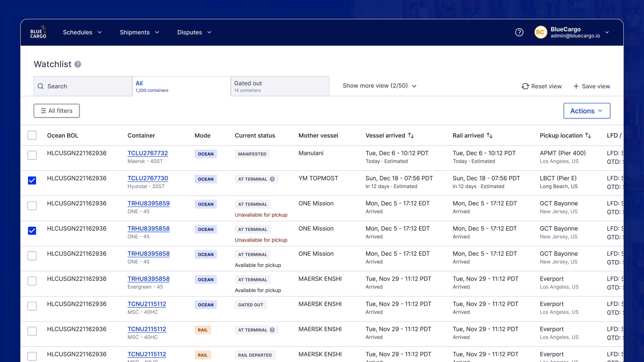
Task: Check the Gated Out TCNU2115112 row checkbox
Action: 32,306
